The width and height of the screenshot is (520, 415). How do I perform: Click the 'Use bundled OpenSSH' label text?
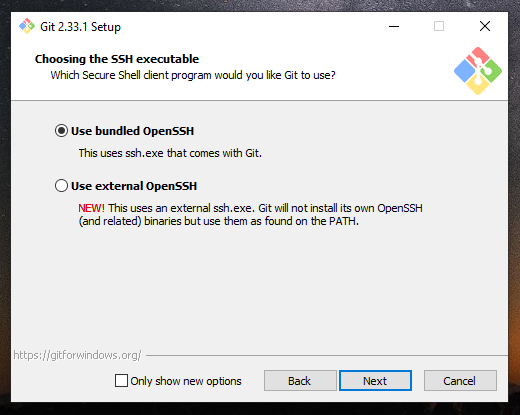[133, 131]
